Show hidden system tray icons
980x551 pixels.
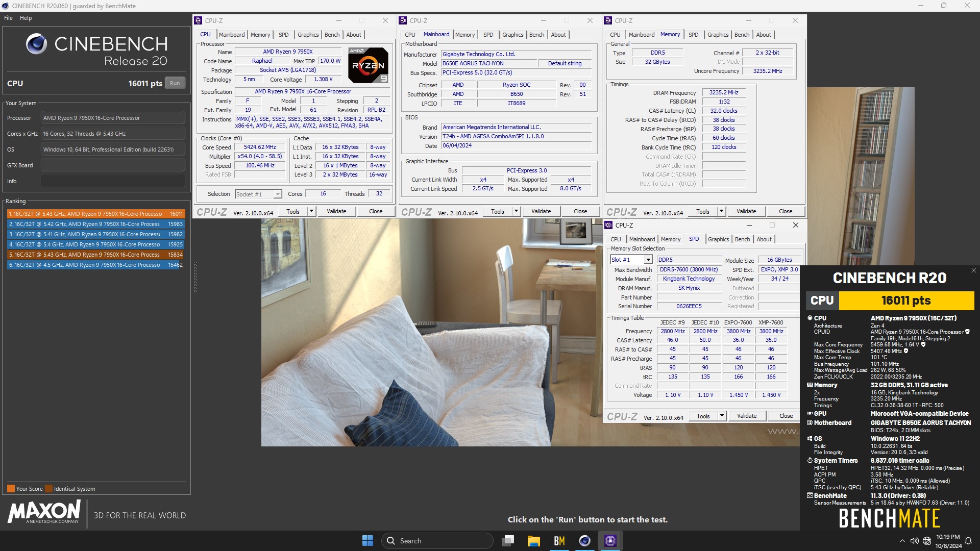(x=902, y=541)
